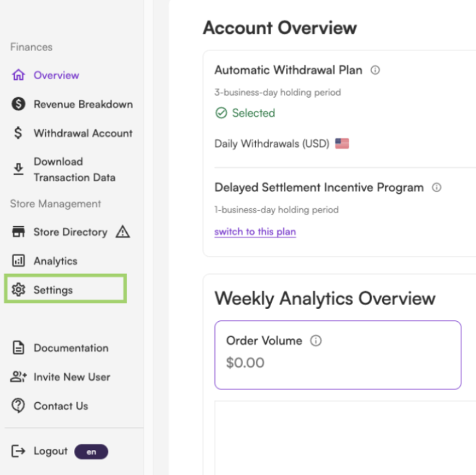Open Revenue Breakdown menu item
The image size is (476, 475).
[x=72, y=104]
